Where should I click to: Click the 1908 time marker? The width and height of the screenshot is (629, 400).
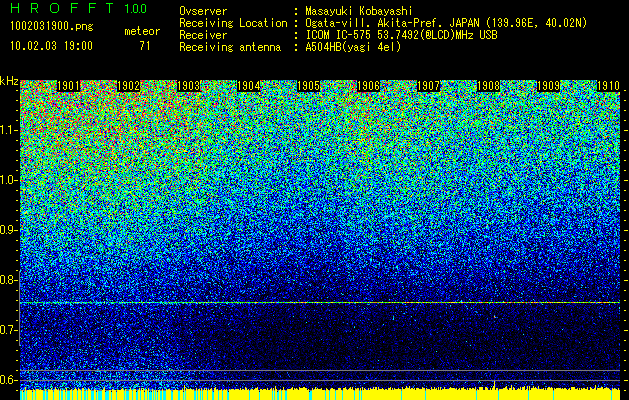pos(488,86)
